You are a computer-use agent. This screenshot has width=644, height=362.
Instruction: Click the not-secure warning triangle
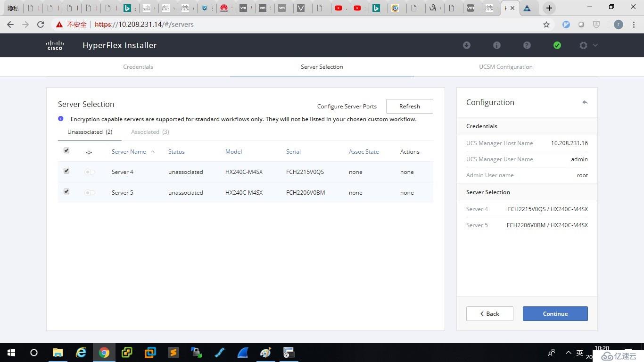tap(59, 25)
